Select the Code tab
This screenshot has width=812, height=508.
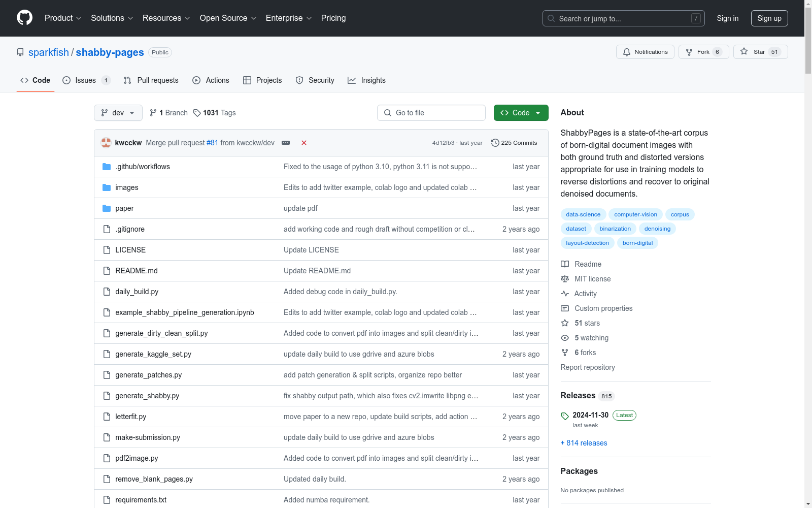click(x=36, y=80)
